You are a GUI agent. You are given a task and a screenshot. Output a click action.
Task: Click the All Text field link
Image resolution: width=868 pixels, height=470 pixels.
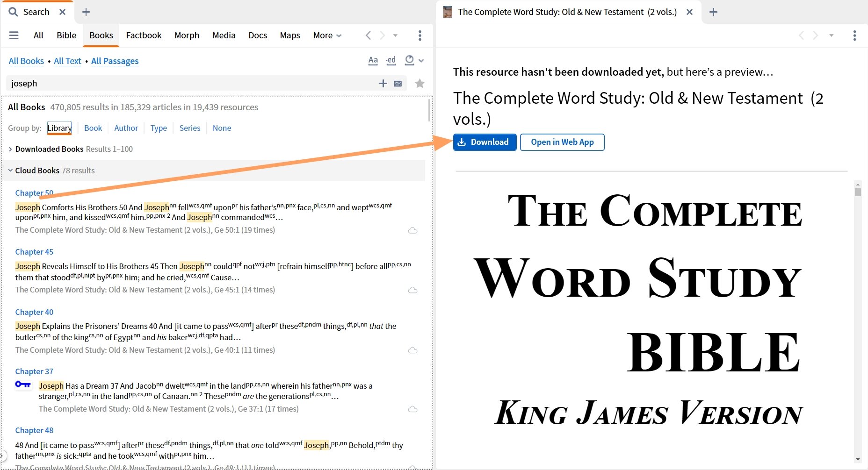click(67, 61)
